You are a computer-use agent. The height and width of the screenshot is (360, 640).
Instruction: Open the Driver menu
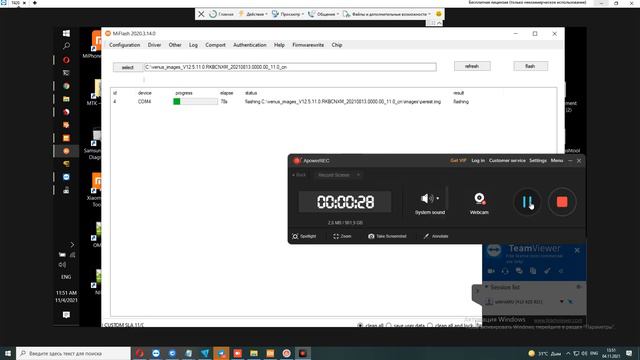click(x=154, y=45)
